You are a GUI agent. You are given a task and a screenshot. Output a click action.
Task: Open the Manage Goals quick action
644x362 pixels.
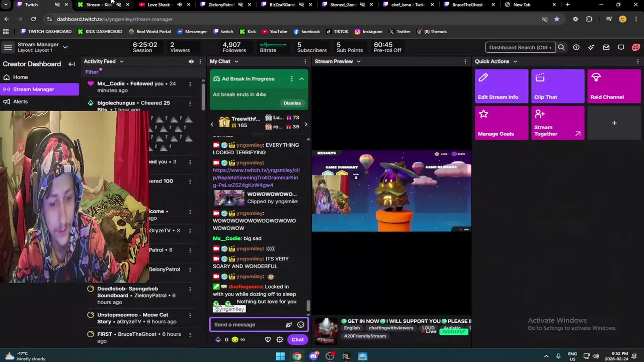[x=501, y=123]
